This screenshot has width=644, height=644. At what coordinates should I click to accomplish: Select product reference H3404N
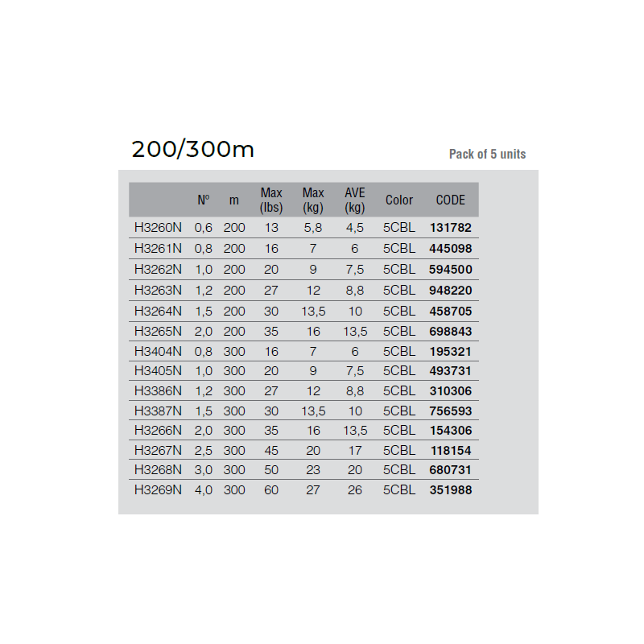[x=158, y=351]
